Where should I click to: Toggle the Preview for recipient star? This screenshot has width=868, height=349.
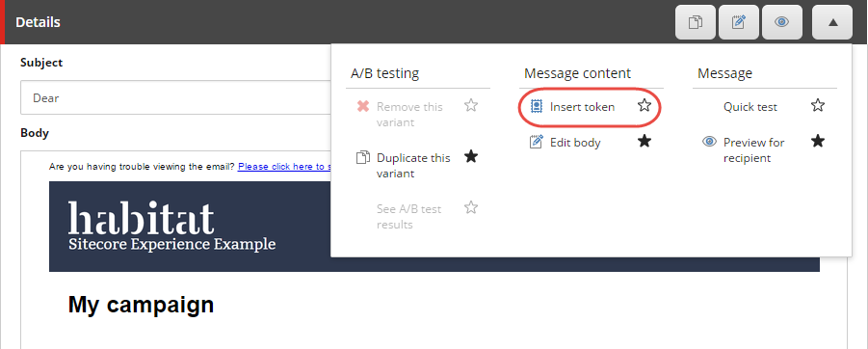[x=818, y=141]
